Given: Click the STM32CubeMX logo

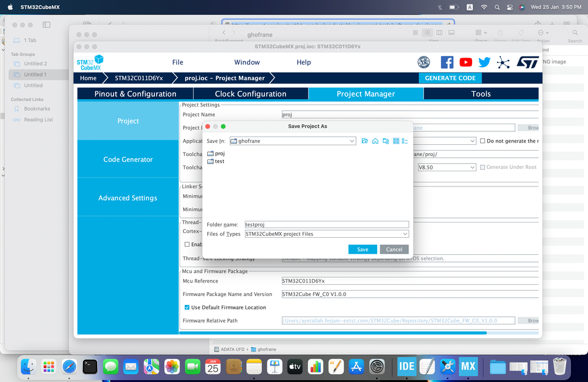Looking at the screenshot, I should pos(90,62).
